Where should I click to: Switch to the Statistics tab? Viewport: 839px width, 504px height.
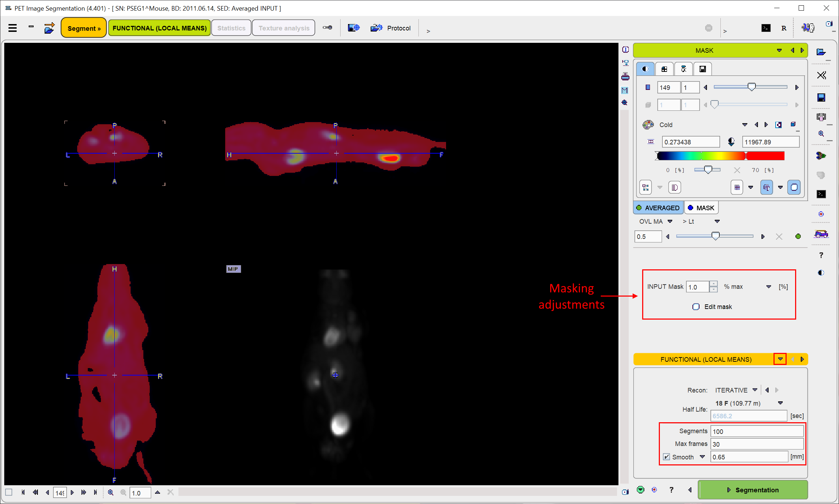[x=231, y=28]
